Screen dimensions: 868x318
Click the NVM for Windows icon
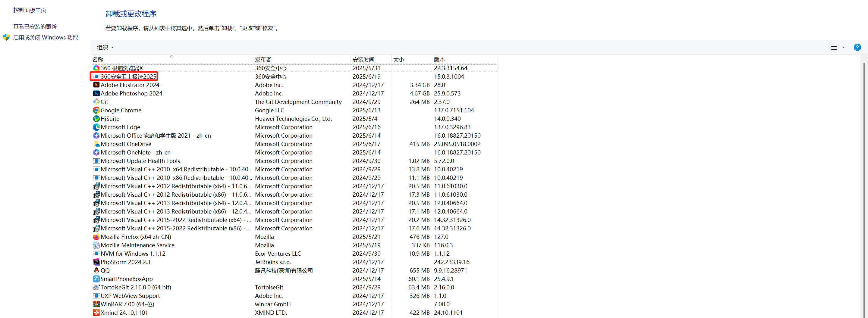pos(96,253)
